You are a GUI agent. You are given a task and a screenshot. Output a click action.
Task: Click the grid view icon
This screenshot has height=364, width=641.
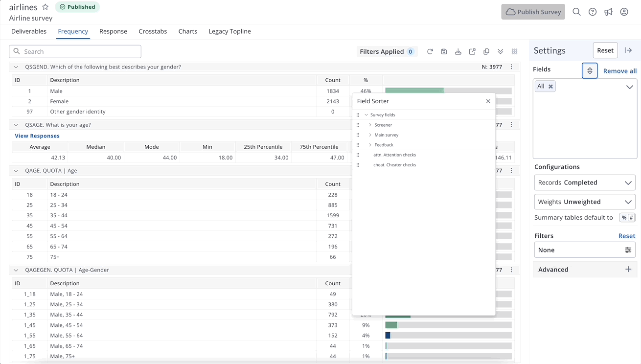point(514,51)
